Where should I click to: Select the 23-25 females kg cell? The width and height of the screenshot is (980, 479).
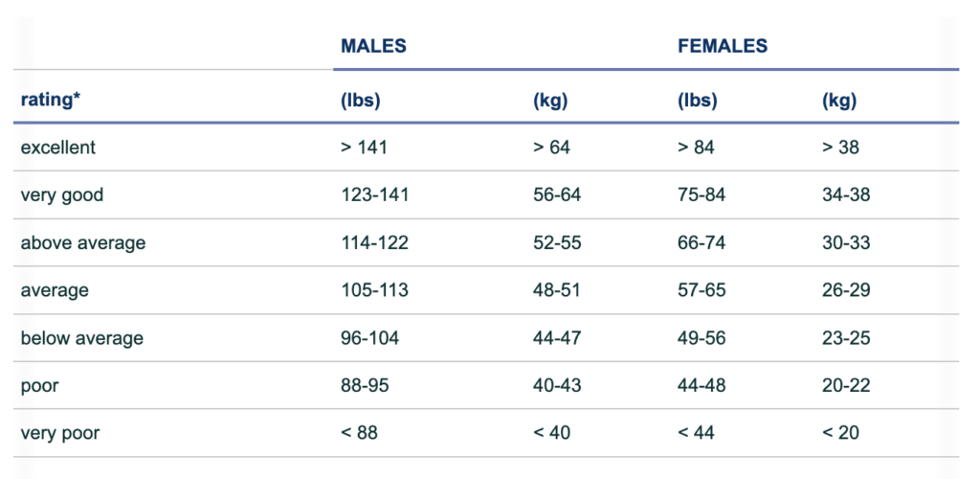click(846, 338)
